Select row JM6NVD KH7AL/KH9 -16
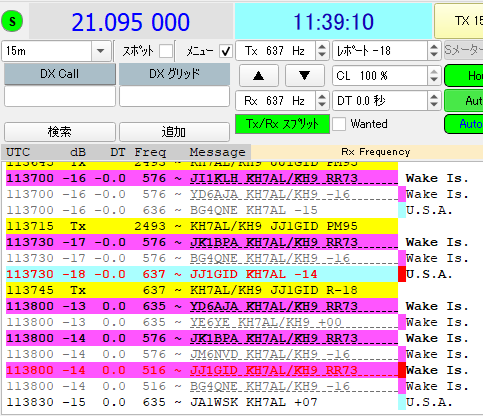Image resolution: width=483 pixels, height=416 pixels. (x=202, y=354)
